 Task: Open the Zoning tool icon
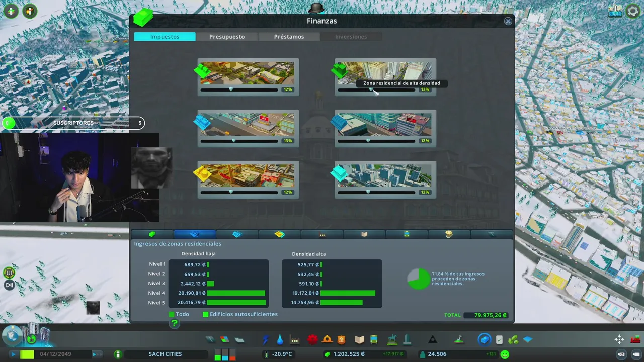pos(224,340)
